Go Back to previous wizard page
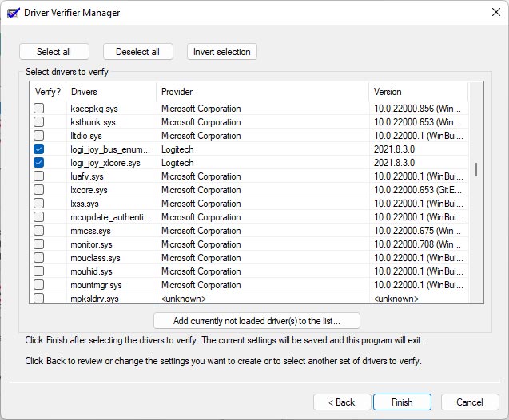Viewport: 509px width, 420px height. (342, 402)
